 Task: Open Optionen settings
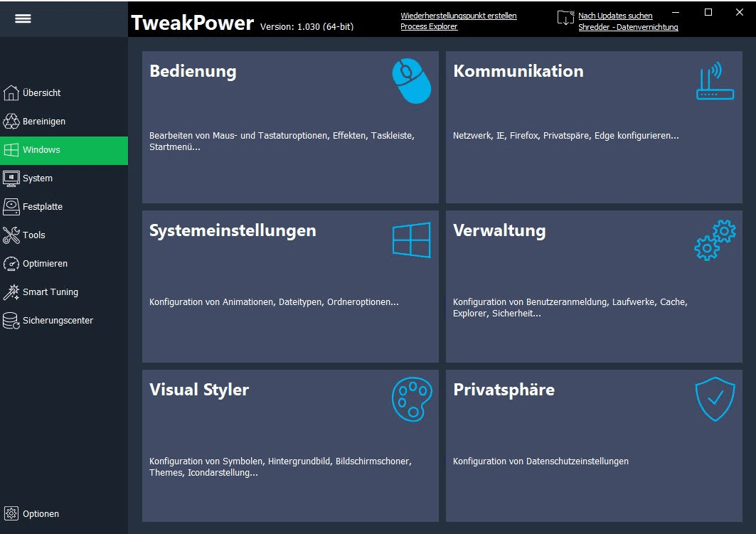[64, 514]
